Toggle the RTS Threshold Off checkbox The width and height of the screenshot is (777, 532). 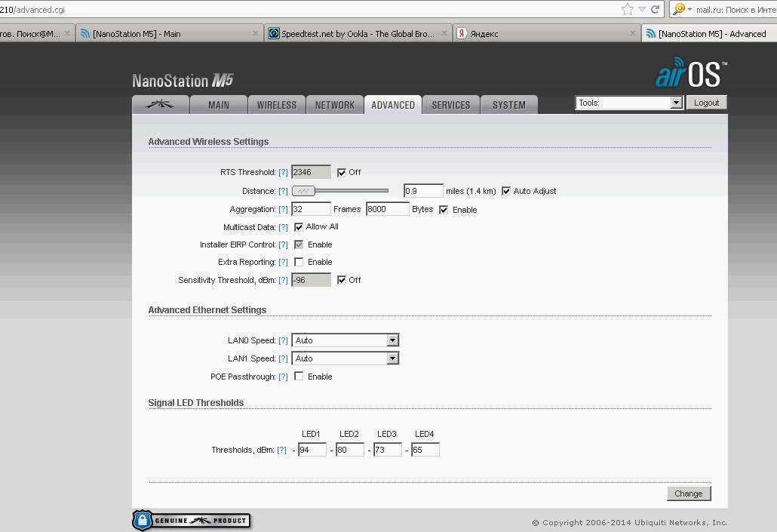point(342,173)
